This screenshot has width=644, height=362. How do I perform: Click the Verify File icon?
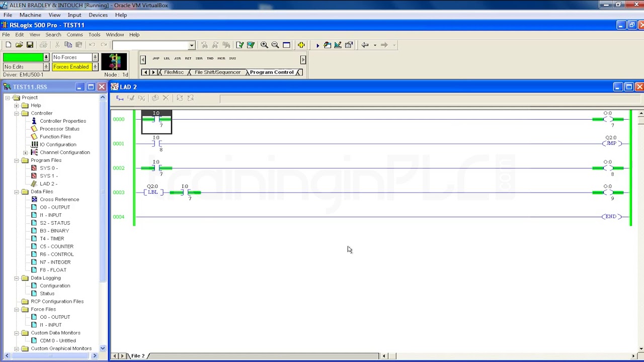click(239, 45)
